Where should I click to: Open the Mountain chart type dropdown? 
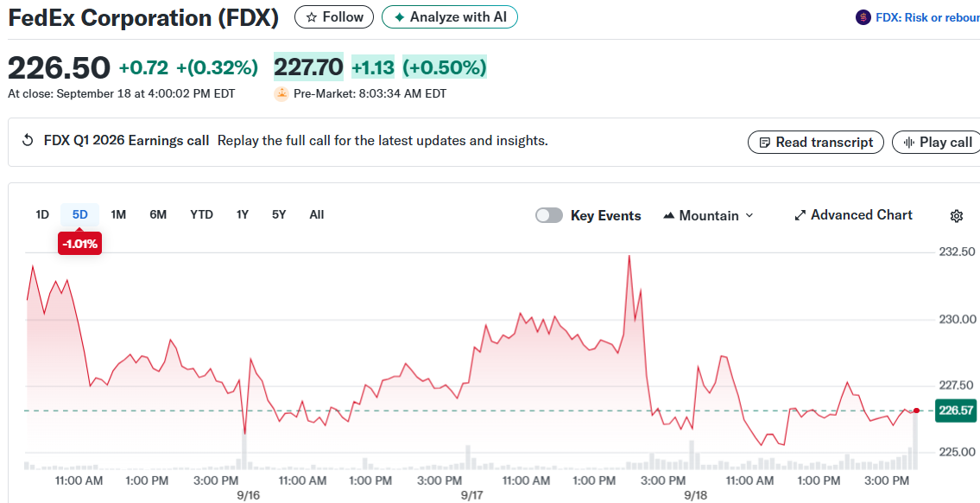[x=708, y=215]
